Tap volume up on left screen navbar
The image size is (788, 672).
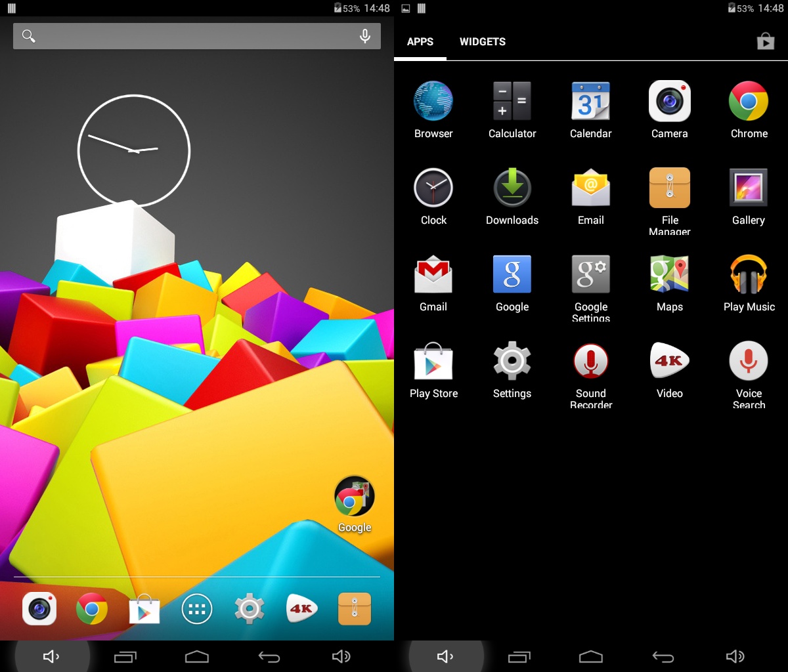pos(341,656)
